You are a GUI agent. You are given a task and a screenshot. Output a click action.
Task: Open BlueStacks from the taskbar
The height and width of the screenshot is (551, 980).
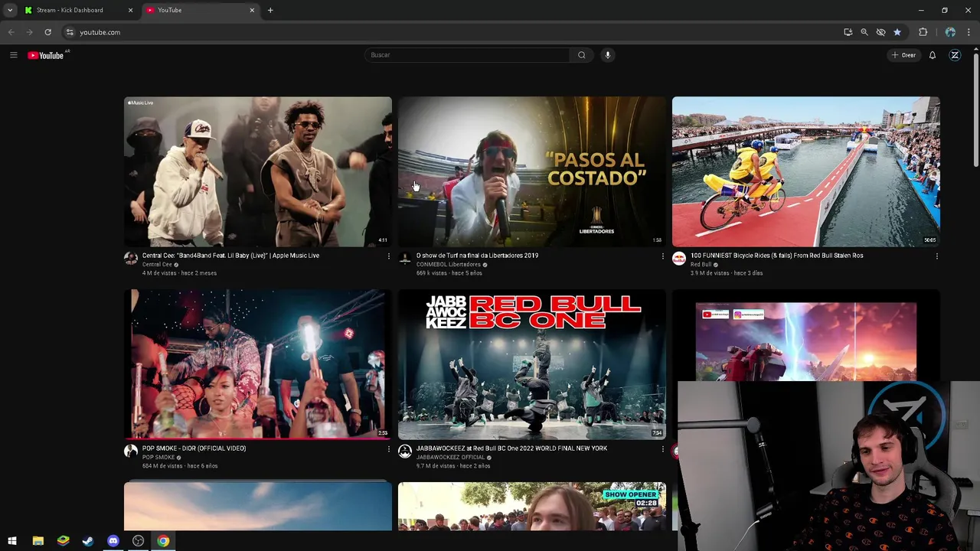[x=63, y=541]
